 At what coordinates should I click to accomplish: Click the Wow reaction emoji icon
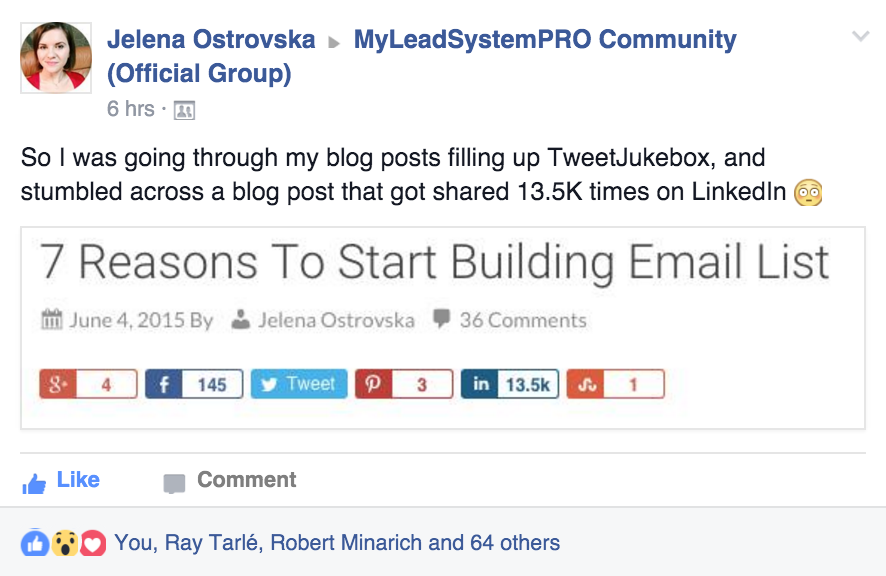65,543
